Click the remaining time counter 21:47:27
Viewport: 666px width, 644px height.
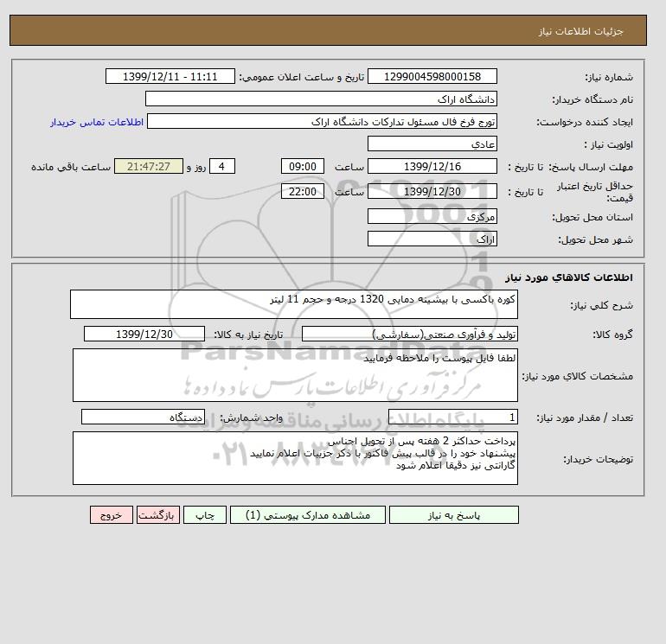point(149,167)
